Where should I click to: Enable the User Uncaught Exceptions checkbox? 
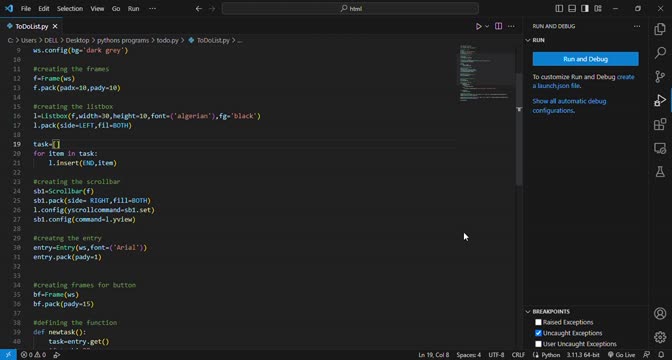(538, 344)
